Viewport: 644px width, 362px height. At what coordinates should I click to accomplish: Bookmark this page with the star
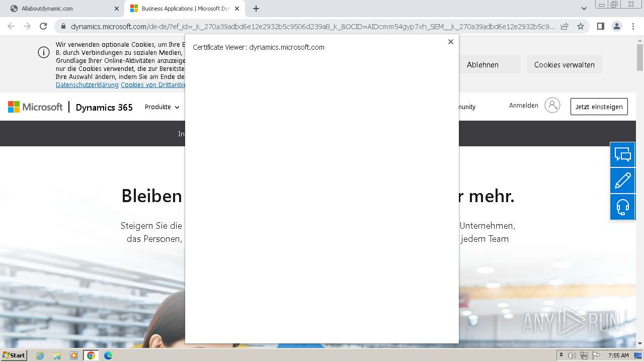581,27
